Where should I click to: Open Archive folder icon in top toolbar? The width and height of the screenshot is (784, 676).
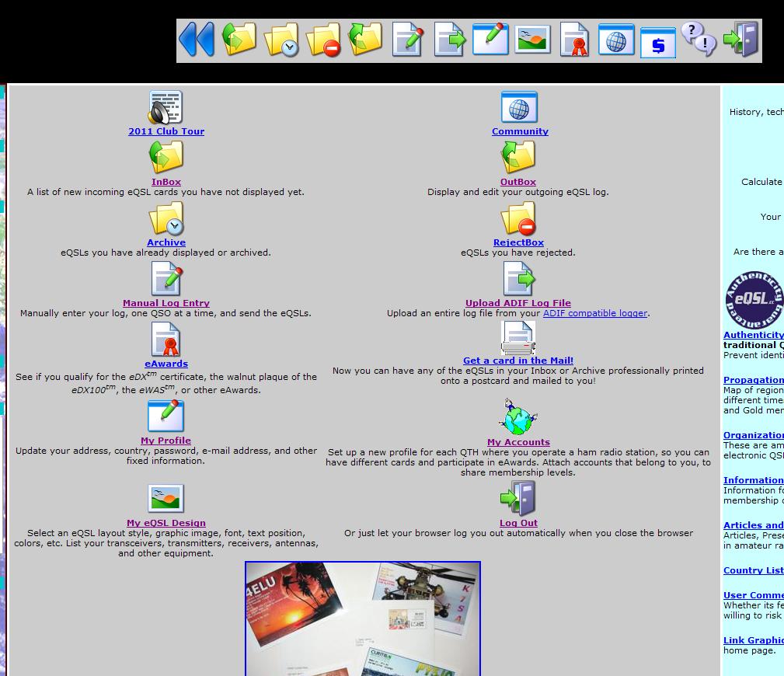click(x=281, y=40)
